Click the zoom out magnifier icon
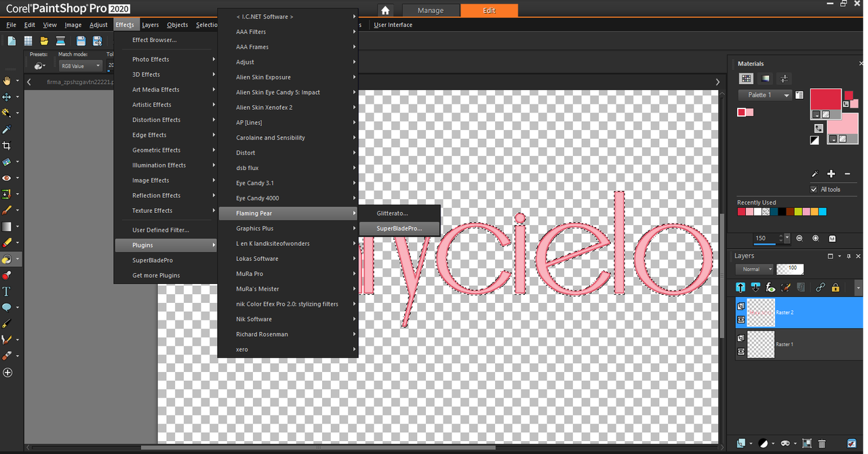This screenshot has width=868, height=454. 800,239
